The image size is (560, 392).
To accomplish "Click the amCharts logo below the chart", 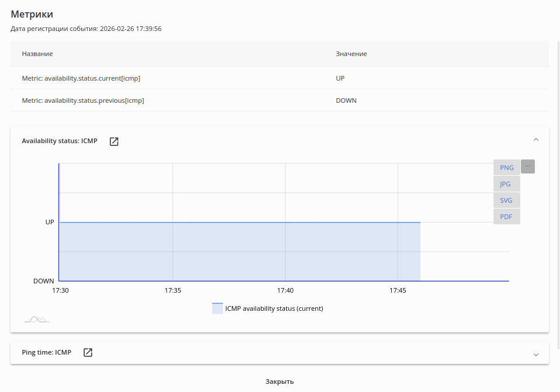I will click(x=37, y=319).
